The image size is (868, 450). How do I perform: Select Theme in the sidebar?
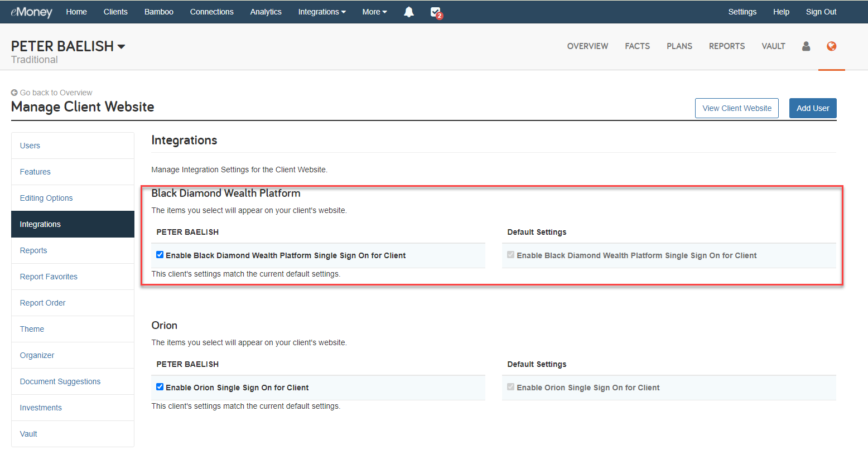[73, 329]
